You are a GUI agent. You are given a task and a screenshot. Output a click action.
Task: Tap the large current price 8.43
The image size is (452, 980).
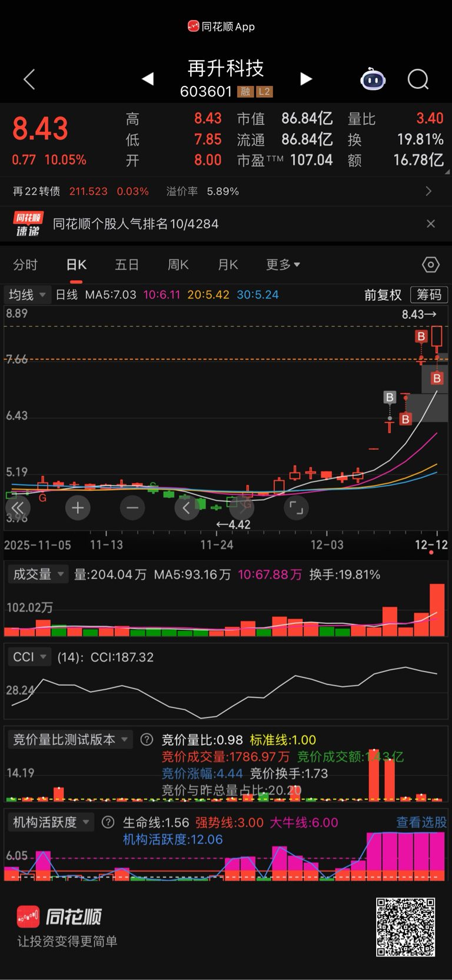coord(40,129)
